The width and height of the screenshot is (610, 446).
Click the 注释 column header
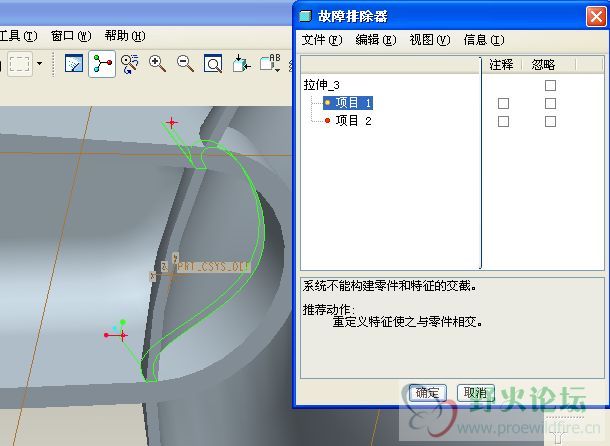point(501,65)
